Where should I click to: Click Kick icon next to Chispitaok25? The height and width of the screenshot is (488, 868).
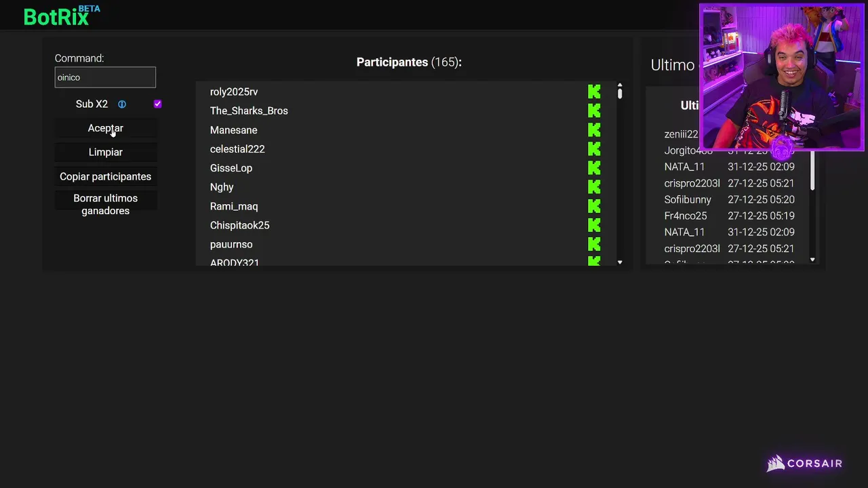pyautogui.click(x=594, y=225)
